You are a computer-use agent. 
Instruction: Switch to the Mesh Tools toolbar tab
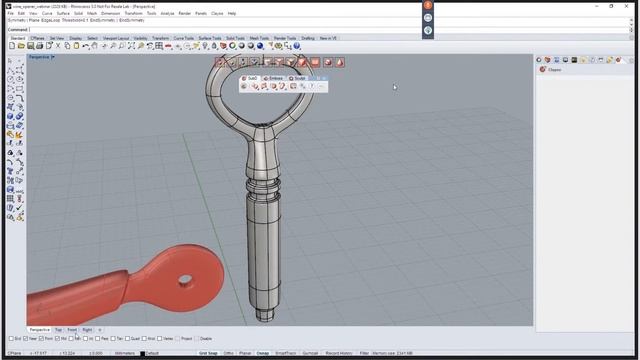(259, 38)
